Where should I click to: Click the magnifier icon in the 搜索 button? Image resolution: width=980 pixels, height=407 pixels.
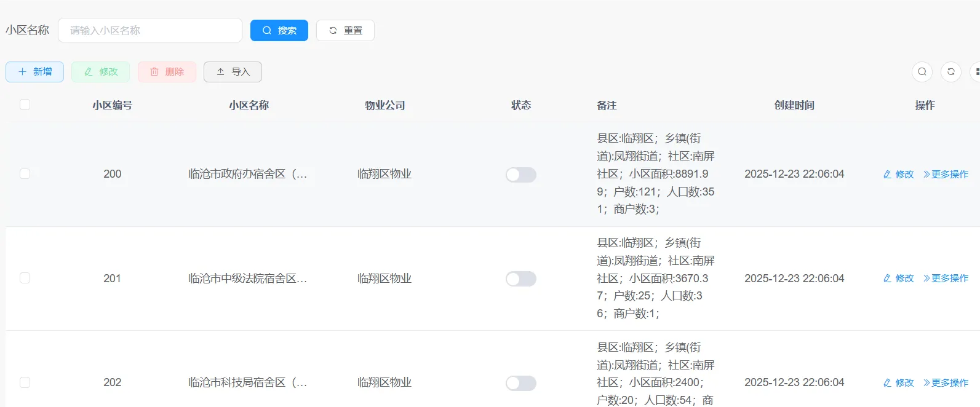[267, 30]
